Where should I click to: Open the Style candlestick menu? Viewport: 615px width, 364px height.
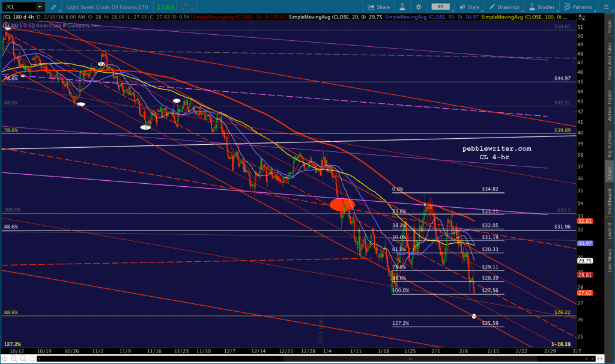click(470, 7)
